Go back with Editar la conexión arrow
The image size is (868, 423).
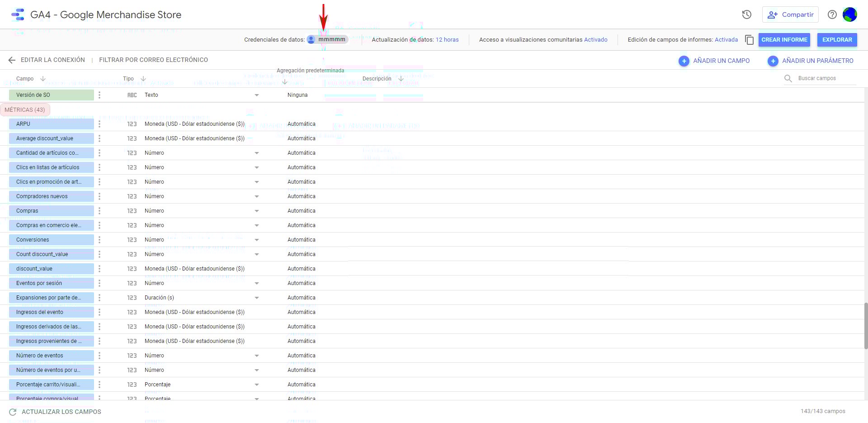[x=12, y=60]
